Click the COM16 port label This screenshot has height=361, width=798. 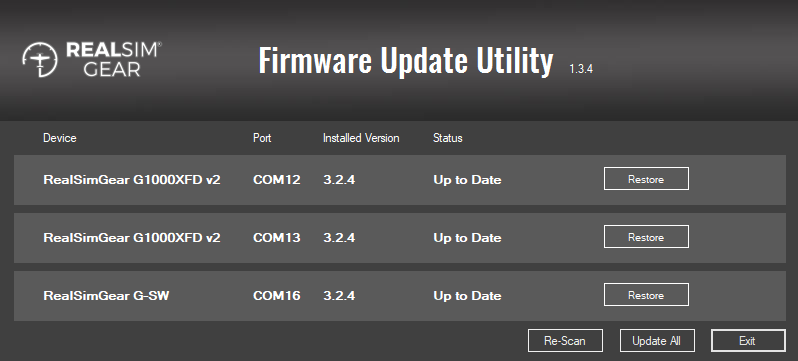pyautogui.click(x=276, y=296)
